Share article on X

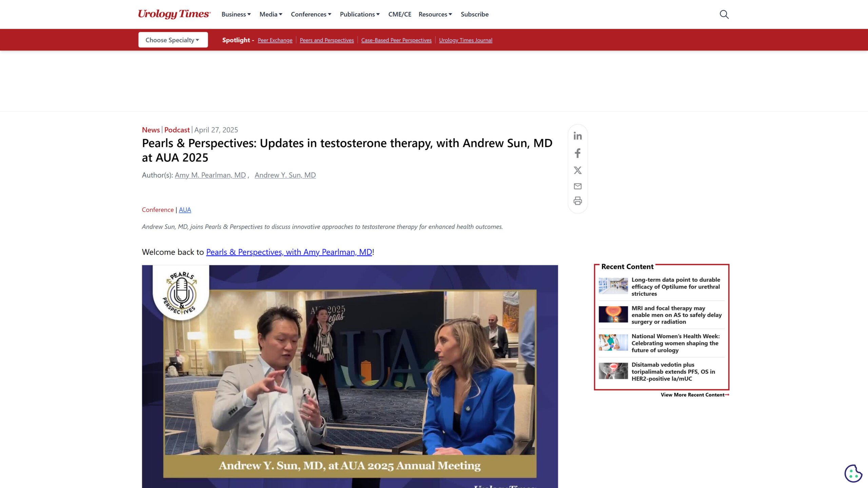[x=577, y=170]
